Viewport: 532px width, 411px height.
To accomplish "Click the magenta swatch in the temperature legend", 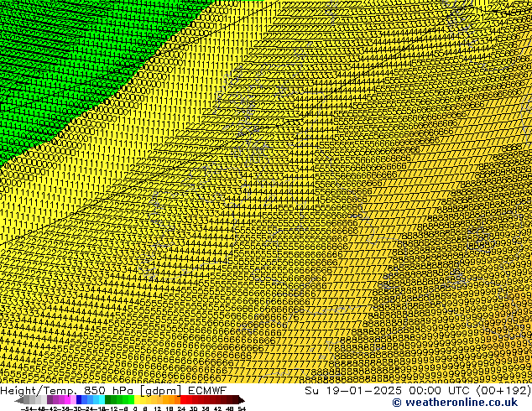I will click(67, 399).
